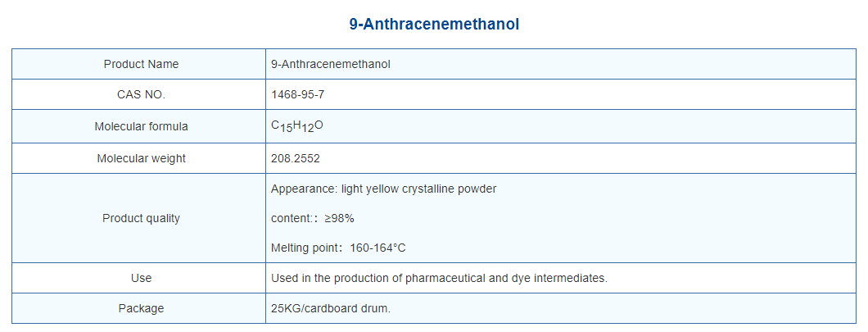
Task: Click the product name value 9-Anthracenemethanol
Action: [x=331, y=64]
